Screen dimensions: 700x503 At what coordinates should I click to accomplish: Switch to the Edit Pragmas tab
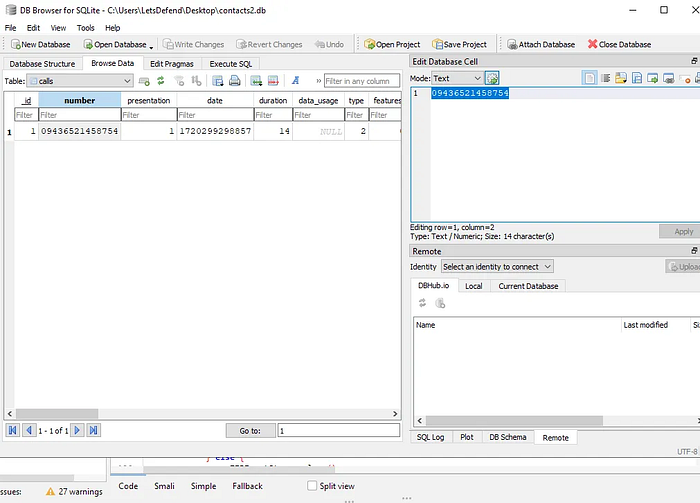tap(172, 64)
